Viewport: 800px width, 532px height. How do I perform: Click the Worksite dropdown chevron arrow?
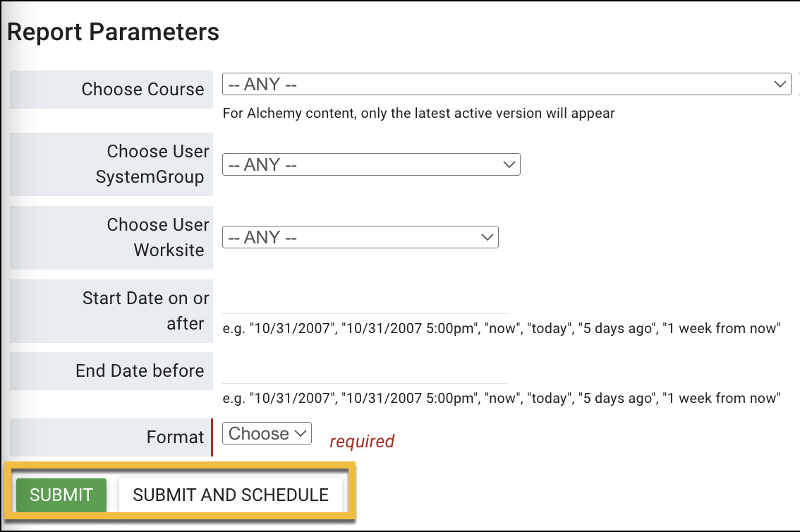pos(487,237)
